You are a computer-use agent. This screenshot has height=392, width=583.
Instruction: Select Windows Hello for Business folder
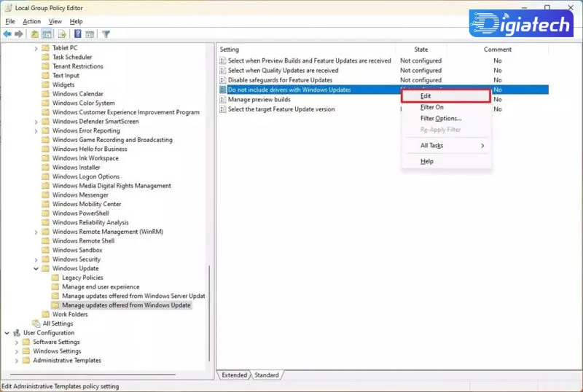(x=90, y=149)
